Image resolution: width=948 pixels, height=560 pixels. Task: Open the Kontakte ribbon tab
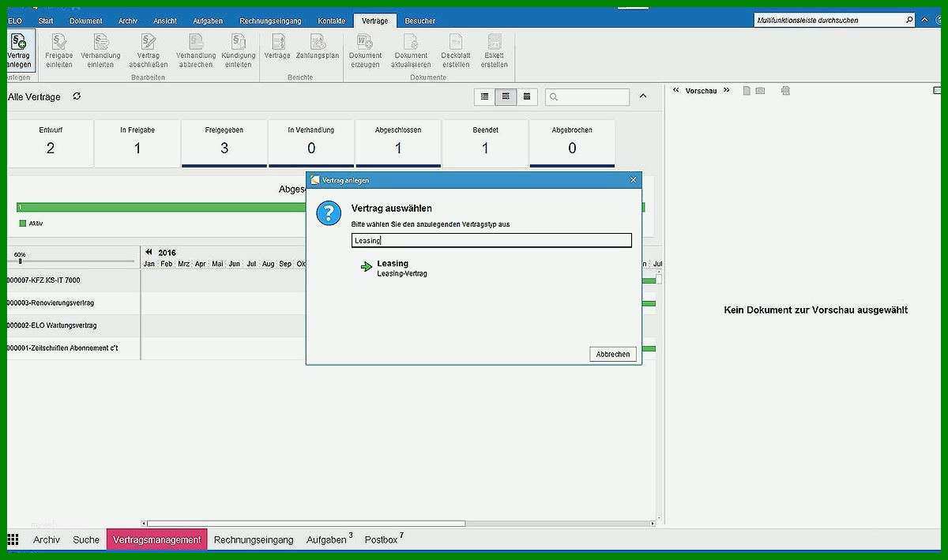click(332, 21)
